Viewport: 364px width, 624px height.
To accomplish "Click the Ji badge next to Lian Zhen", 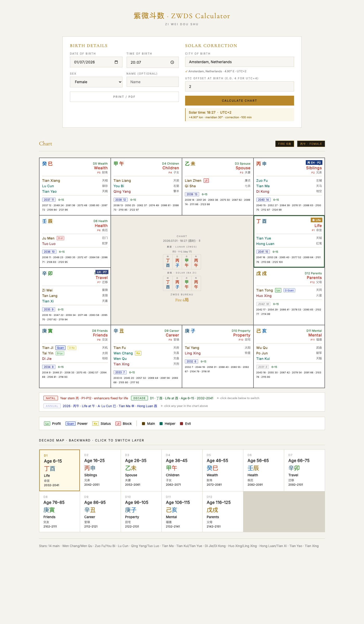I will pos(206,181).
